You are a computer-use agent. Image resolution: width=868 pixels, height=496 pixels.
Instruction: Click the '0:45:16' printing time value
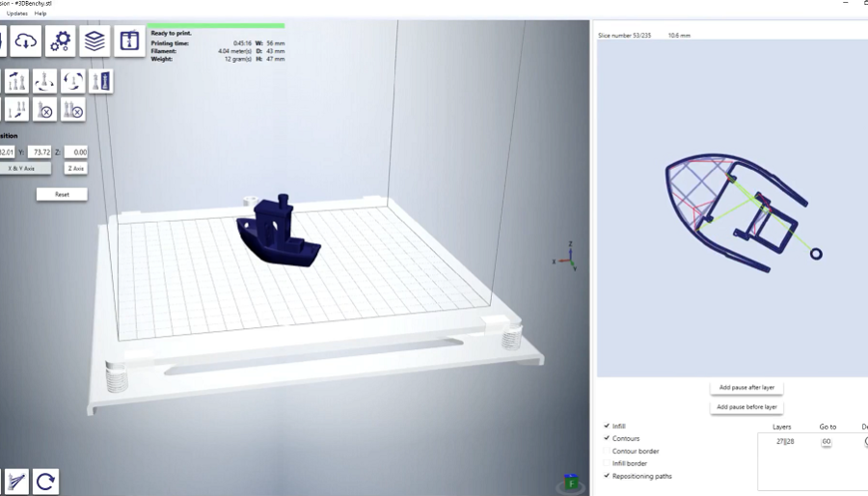tap(242, 43)
